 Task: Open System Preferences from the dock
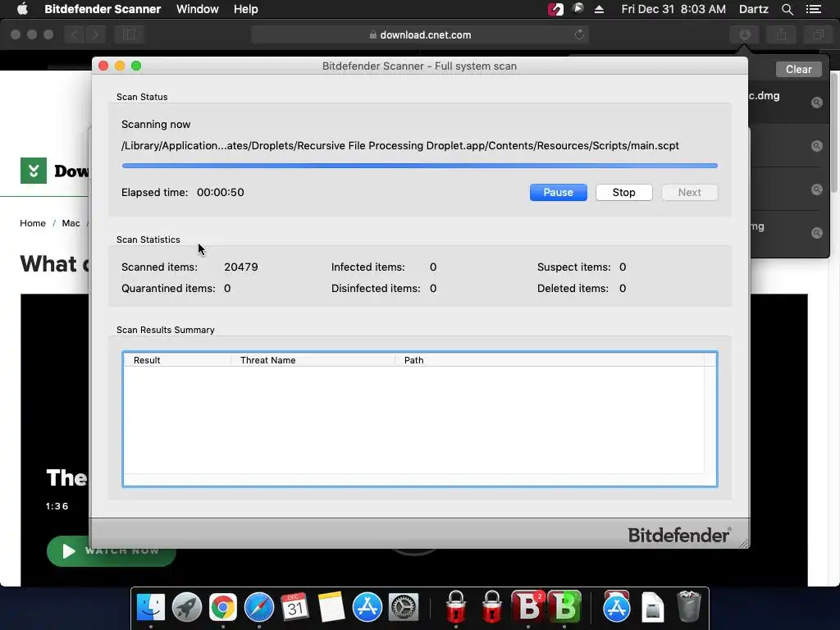click(x=403, y=607)
